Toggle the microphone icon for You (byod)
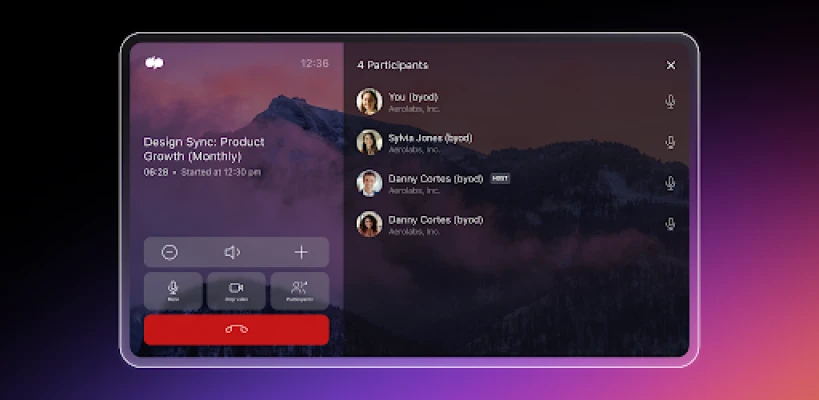 pos(670,101)
